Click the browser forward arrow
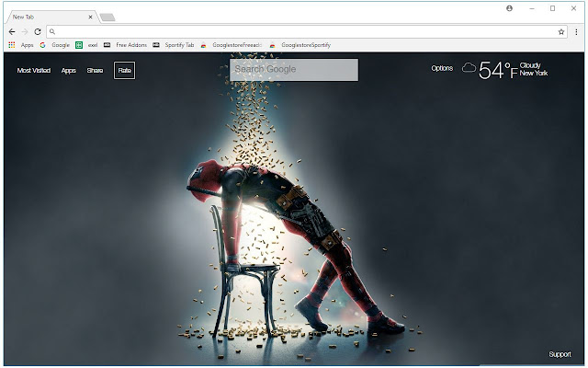 coord(25,32)
